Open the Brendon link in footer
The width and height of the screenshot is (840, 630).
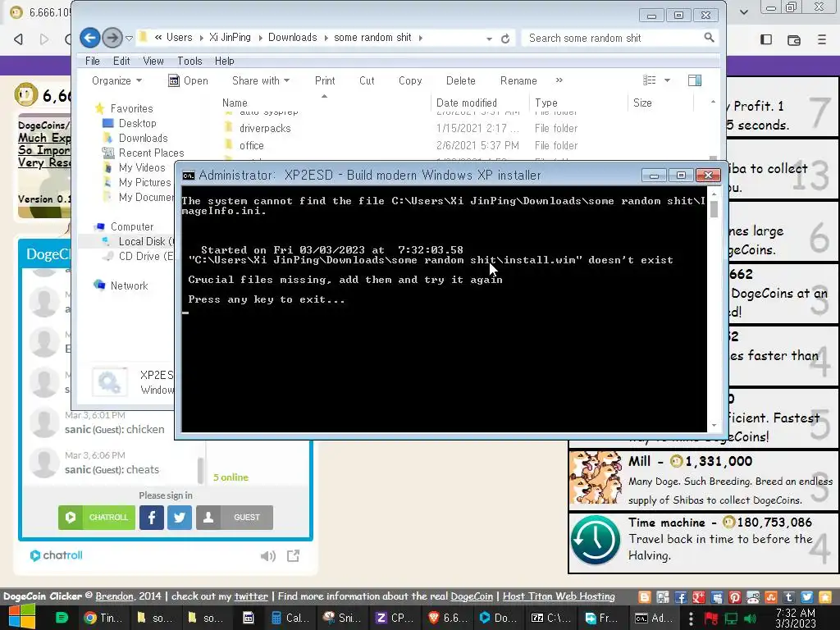pyautogui.click(x=114, y=596)
